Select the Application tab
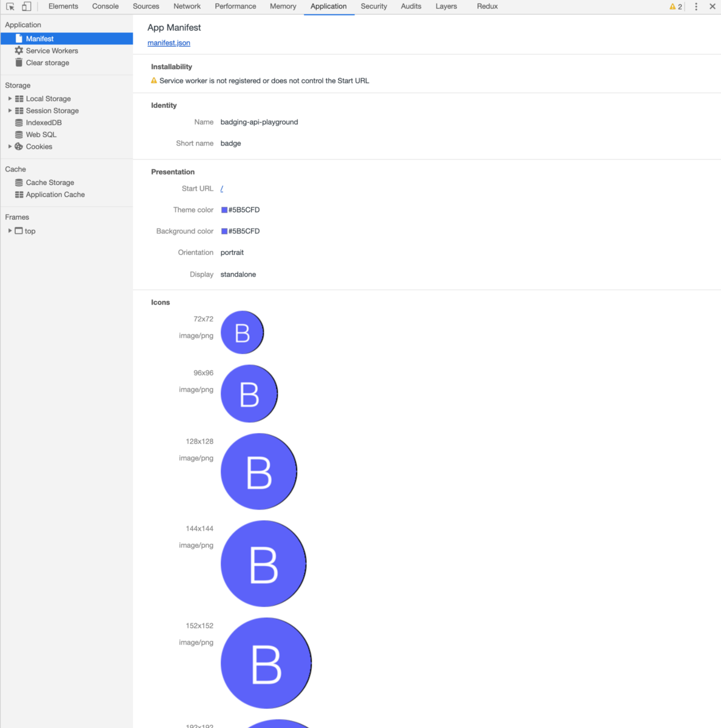 click(329, 7)
